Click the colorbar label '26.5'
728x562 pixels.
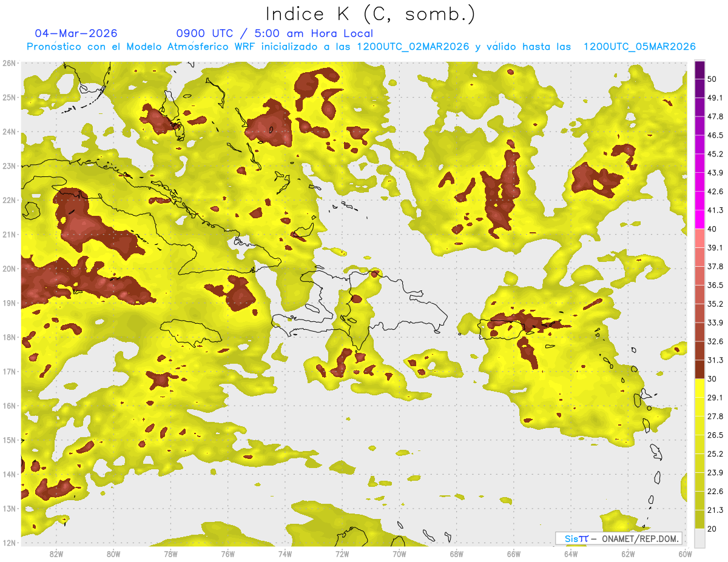(715, 435)
